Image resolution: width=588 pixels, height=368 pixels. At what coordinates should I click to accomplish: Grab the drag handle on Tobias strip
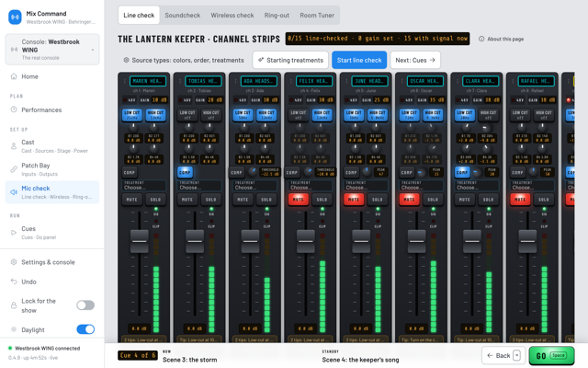[x=180, y=81]
